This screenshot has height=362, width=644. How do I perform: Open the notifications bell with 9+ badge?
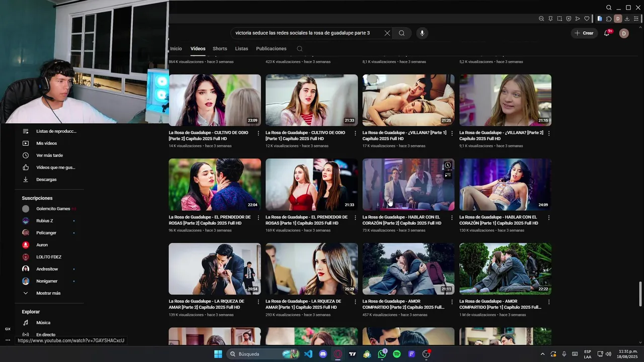[x=607, y=33]
